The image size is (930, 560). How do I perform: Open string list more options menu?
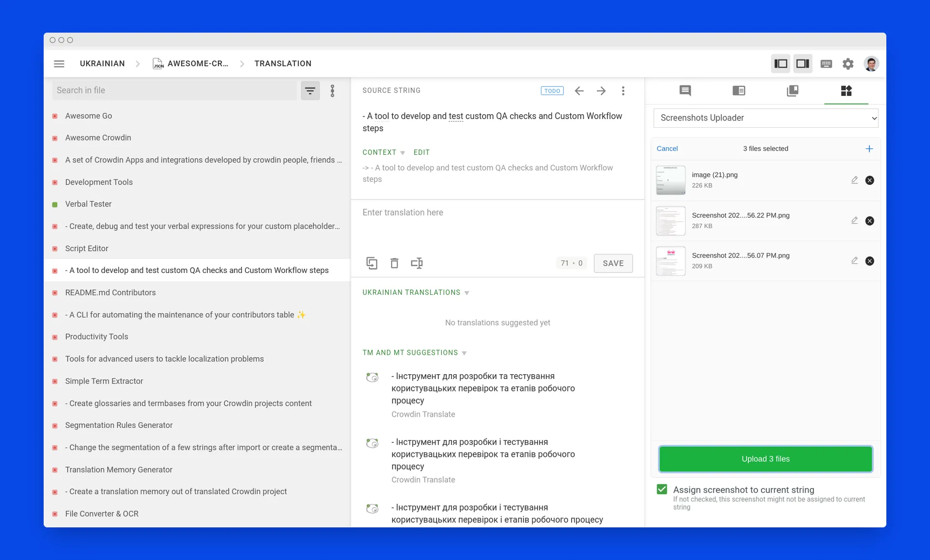[x=332, y=91]
